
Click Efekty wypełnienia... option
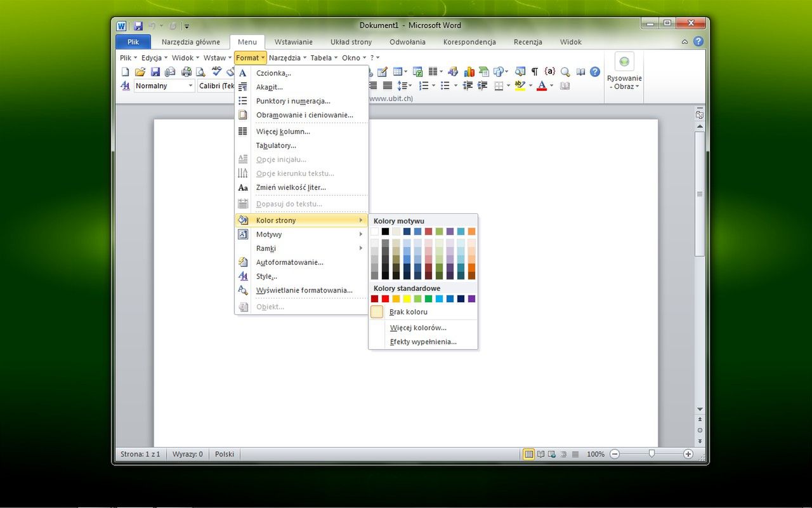coord(423,342)
